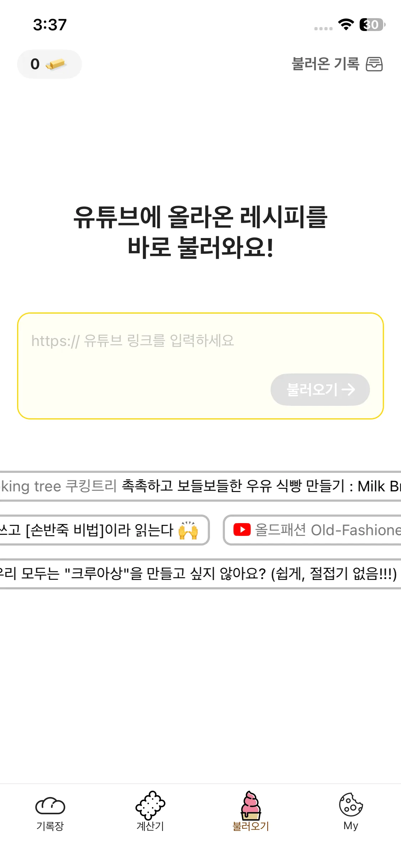401x868 pixels.
Task: Tap the arrow icon inside the 불러오기 button
Action: 349,389
